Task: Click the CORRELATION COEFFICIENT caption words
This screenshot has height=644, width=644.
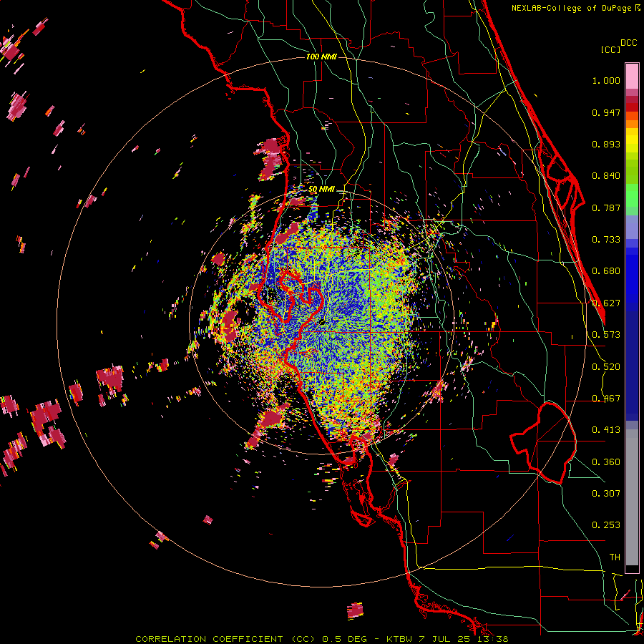Action: [209, 639]
